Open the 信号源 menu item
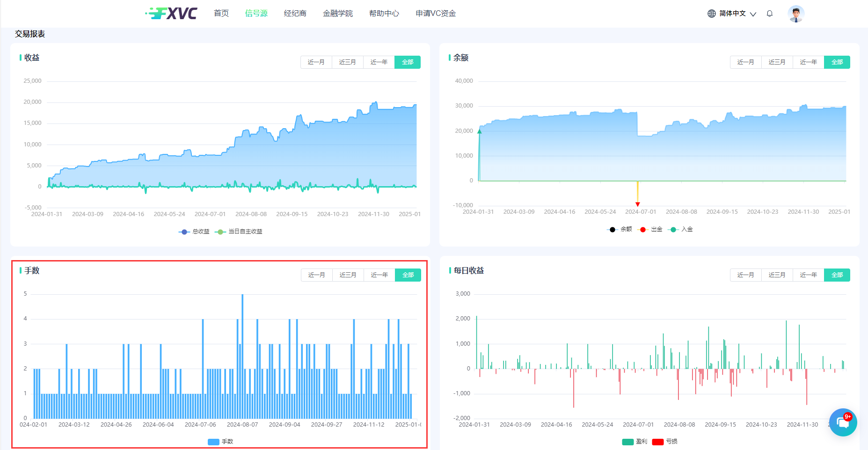The width and height of the screenshot is (868, 450). pos(256,14)
